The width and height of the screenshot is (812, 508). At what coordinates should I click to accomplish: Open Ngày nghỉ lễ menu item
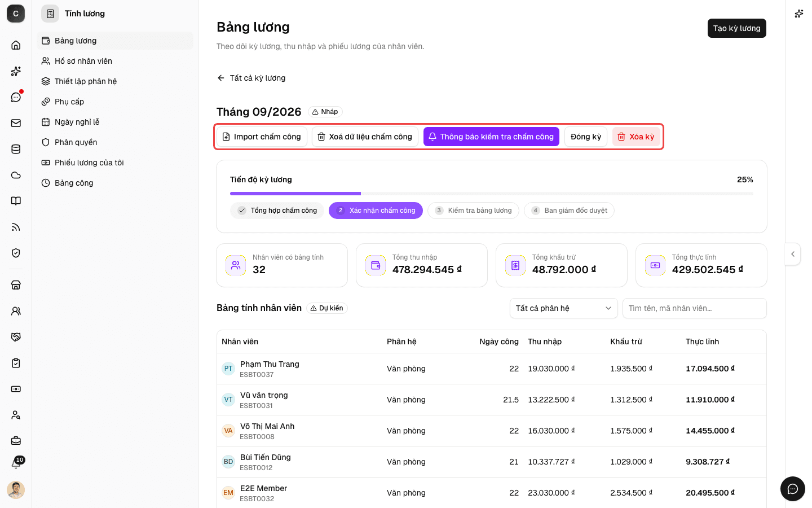tap(115, 122)
